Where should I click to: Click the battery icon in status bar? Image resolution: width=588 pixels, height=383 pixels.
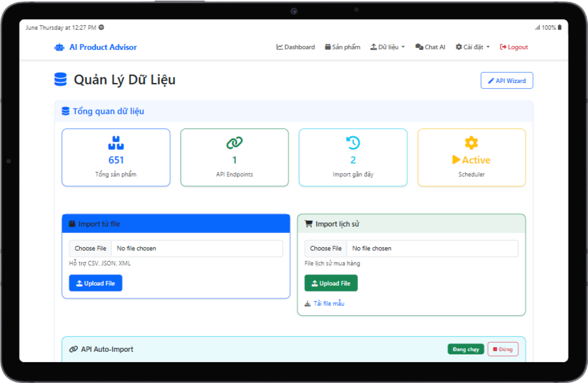click(559, 27)
